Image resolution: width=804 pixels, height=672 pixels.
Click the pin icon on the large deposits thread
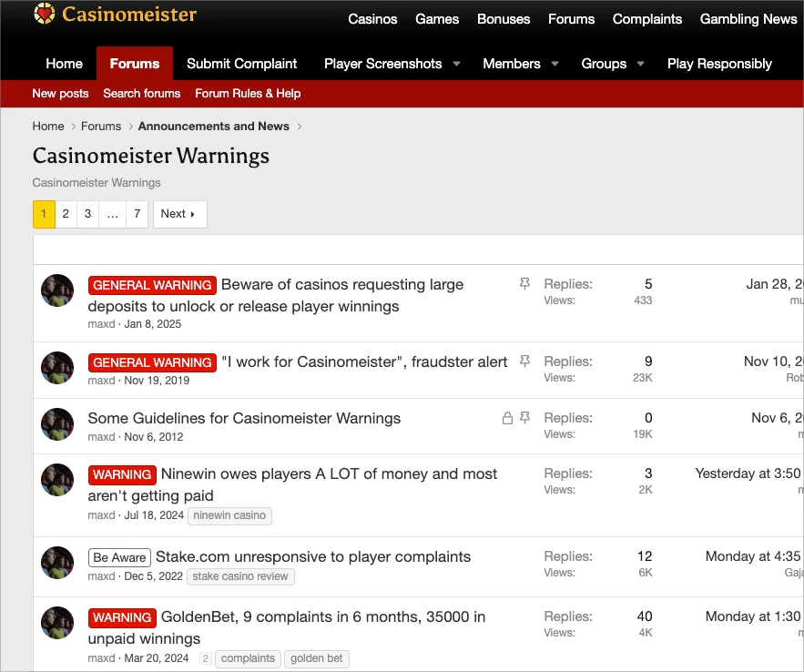pyautogui.click(x=524, y=283)
